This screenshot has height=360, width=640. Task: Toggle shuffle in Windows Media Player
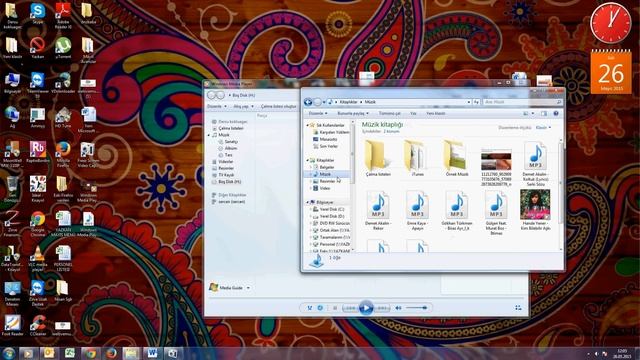point(309,308)
